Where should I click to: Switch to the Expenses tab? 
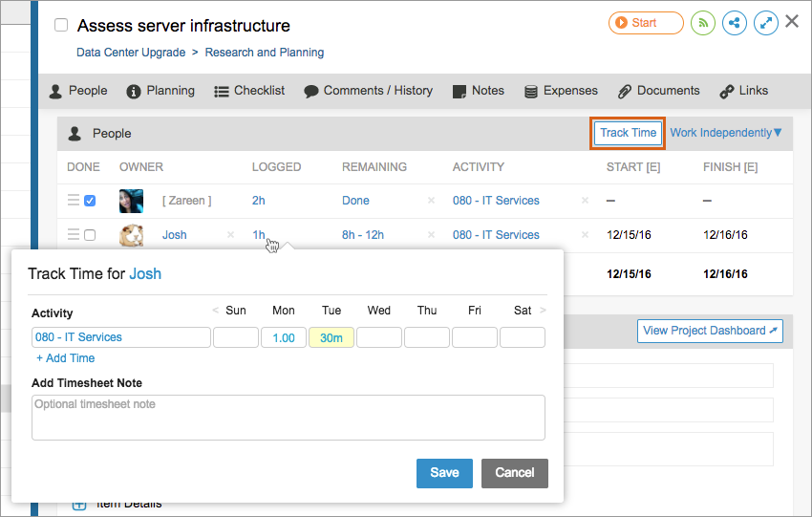pos(561,91)
